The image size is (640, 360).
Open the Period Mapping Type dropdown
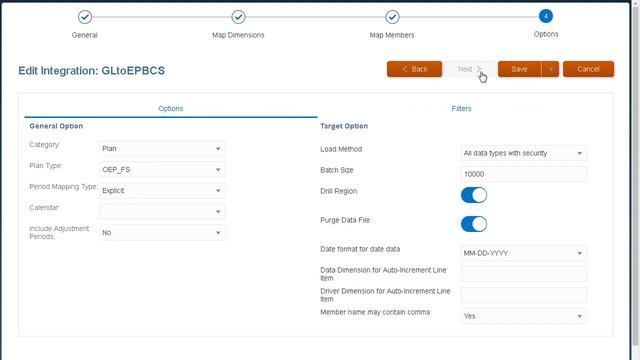[x=162, y=191]
